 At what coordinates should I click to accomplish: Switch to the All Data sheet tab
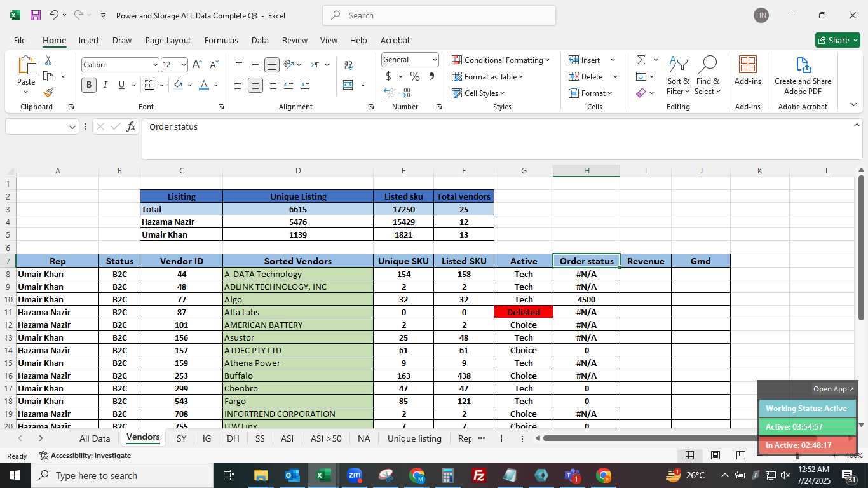coord(95,438)
